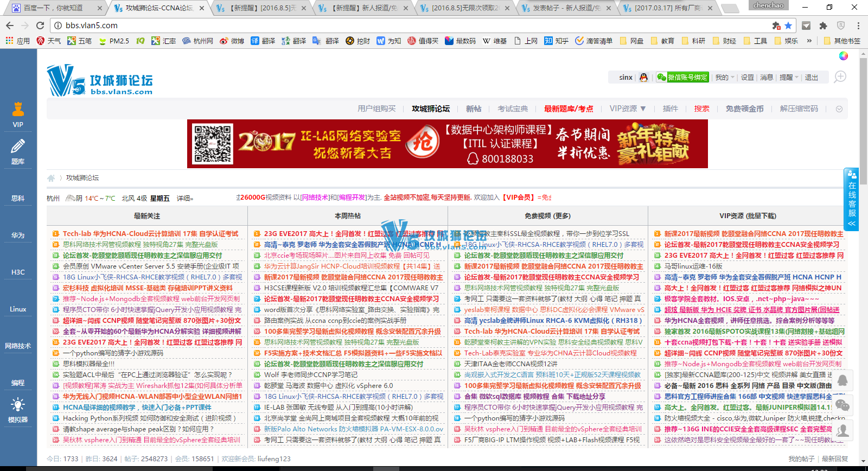868x471 pixels.
Task: Open the 题库 pencil icon in sidebar
Action: [18, 147]
